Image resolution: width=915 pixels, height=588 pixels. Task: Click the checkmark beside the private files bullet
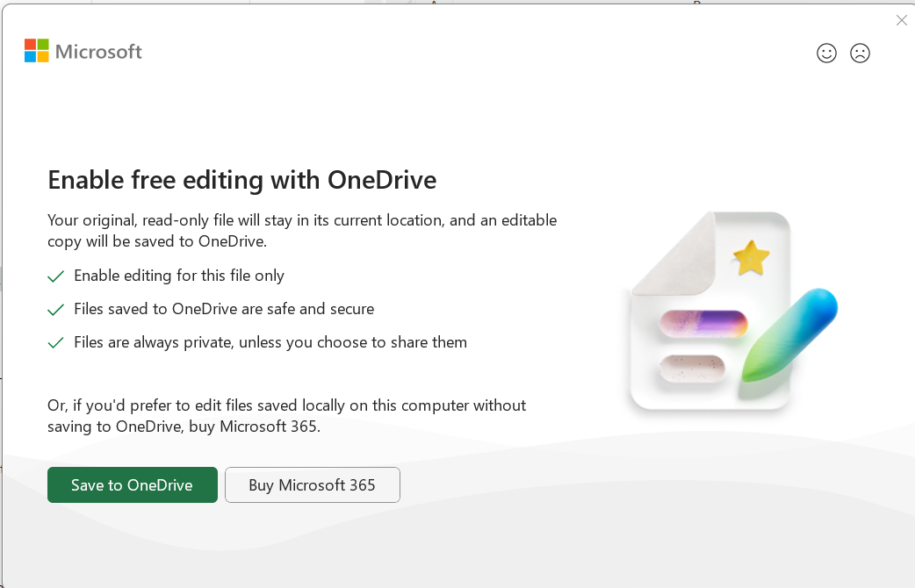tap(55, 342)
